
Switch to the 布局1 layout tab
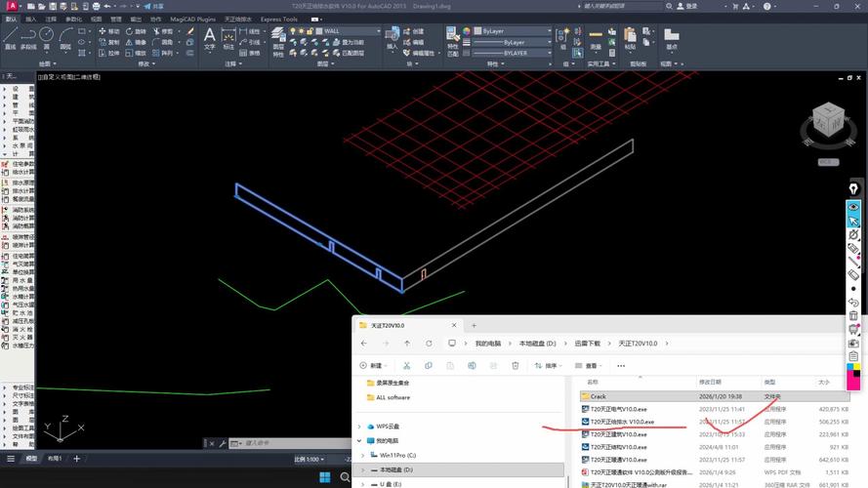[x=55, y=459]
